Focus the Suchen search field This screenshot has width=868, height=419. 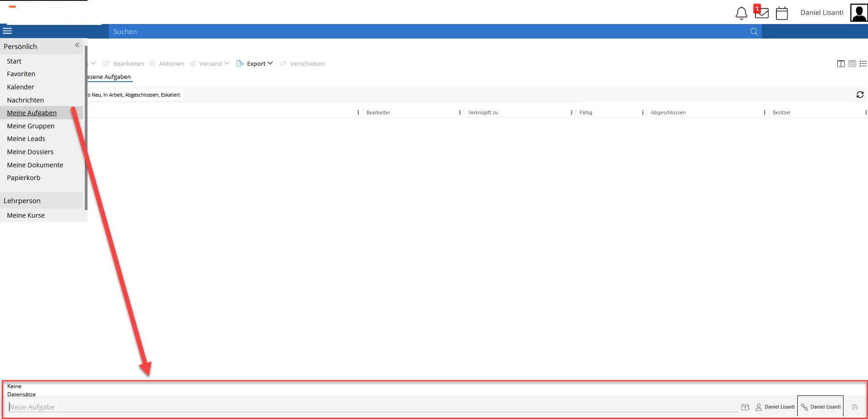pos(429,32)
